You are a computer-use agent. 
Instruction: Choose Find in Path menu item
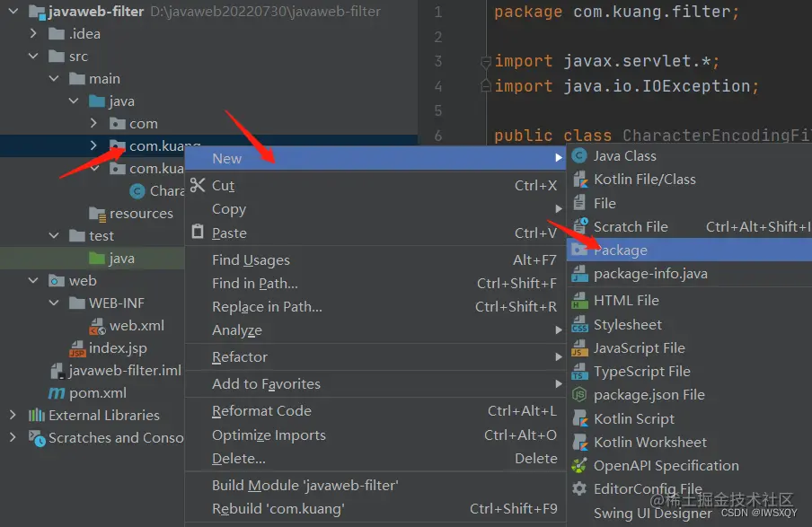[x=375, y=283]
